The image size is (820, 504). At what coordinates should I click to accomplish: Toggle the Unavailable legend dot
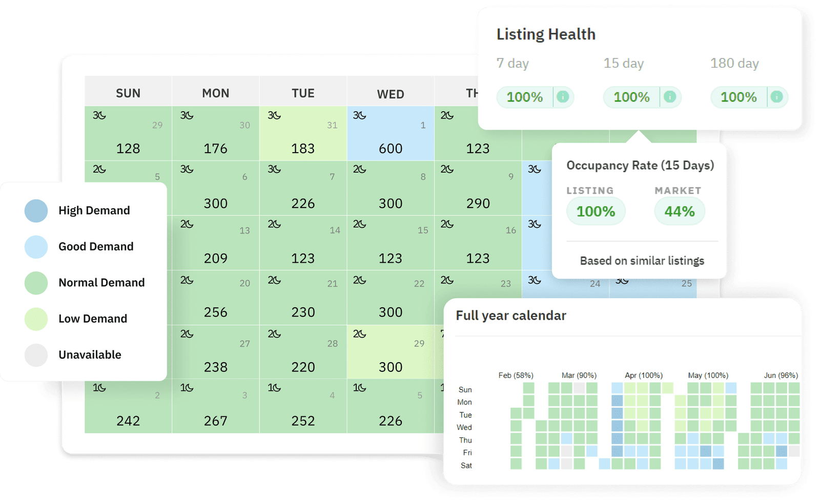(x=36, y=354)
